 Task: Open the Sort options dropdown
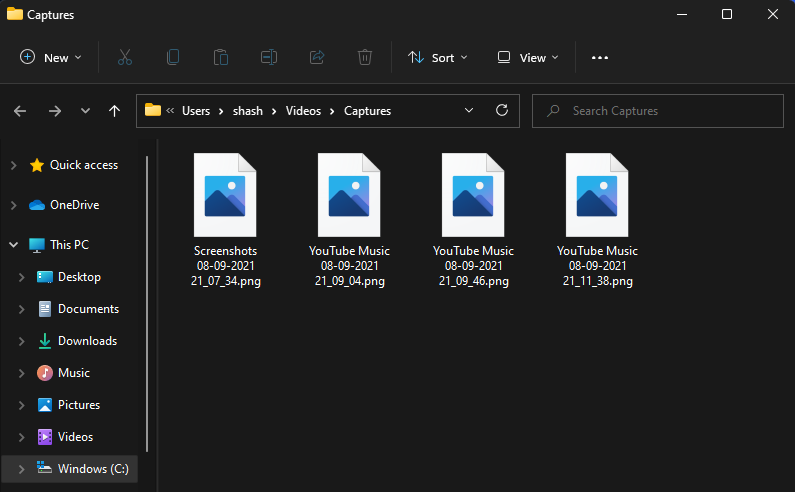click(438, 58)
